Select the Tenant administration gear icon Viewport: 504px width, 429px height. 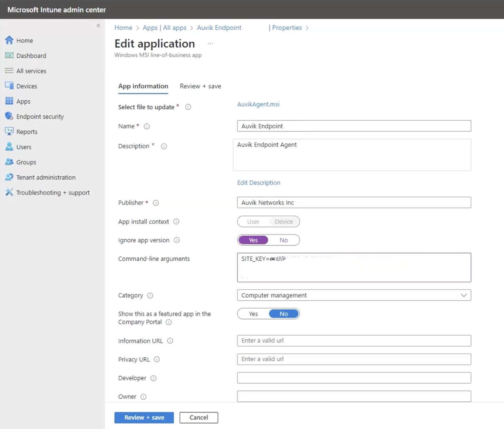pyautogui.click(x=9, y=177)
